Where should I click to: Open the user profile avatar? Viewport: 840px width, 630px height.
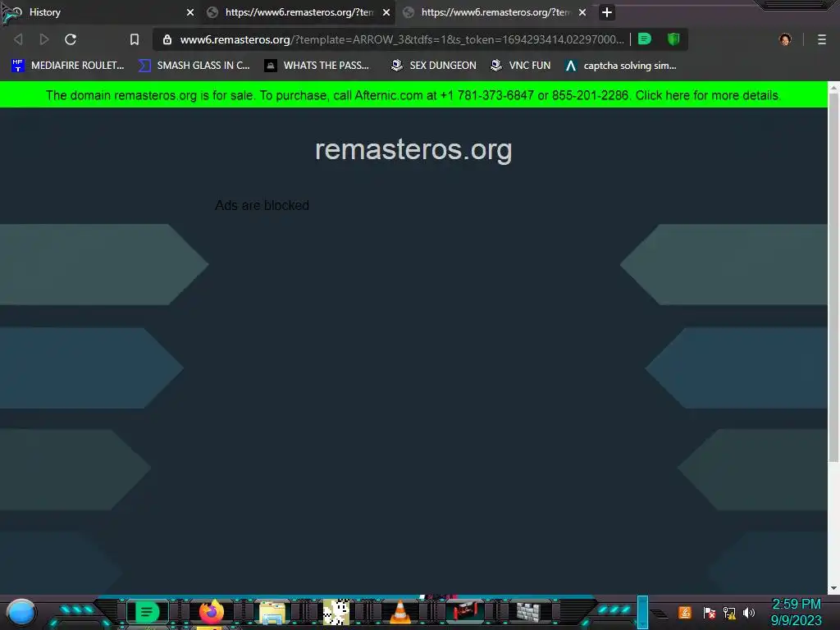(785, 39)
